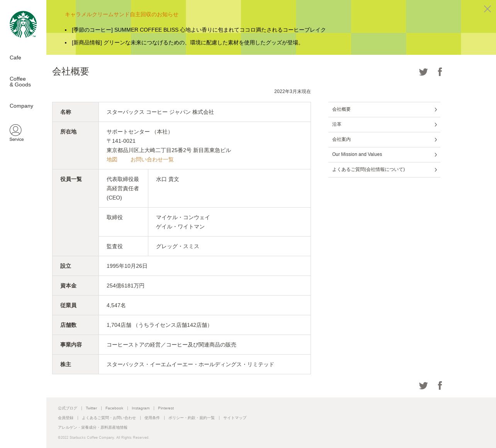Click shareholder スターバックス・イーエムイーエー cell
The width and height of the screenshot is (496, 448).
pos(205,364)
